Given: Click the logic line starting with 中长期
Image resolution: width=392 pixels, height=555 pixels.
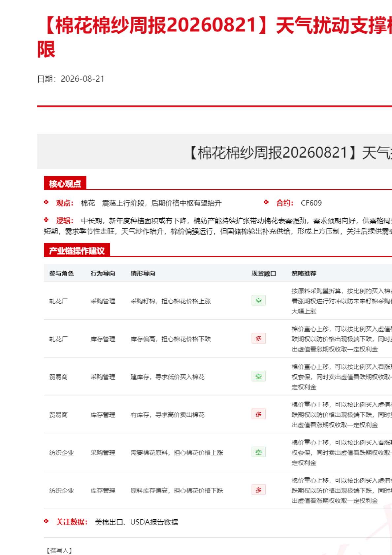Looking at the screenshot, I should 236,221.
